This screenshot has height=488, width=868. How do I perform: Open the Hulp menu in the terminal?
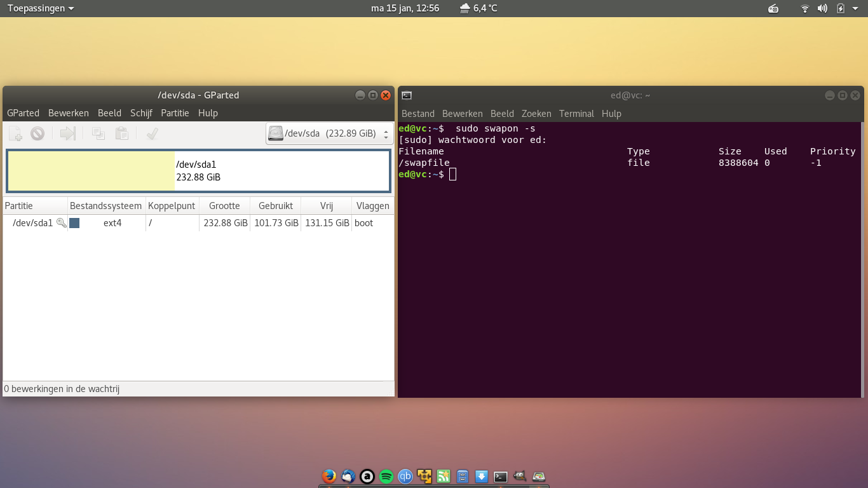point(611,114)
